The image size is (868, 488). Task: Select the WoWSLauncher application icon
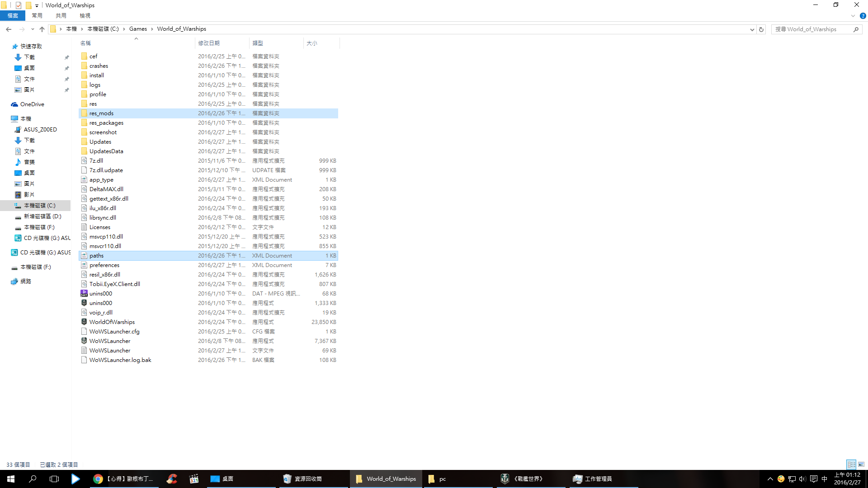[x=84, y=341]
